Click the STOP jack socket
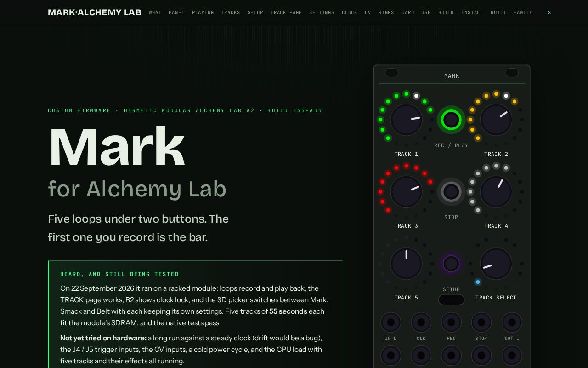Viewport: 588px width, 368px height. 481,322
